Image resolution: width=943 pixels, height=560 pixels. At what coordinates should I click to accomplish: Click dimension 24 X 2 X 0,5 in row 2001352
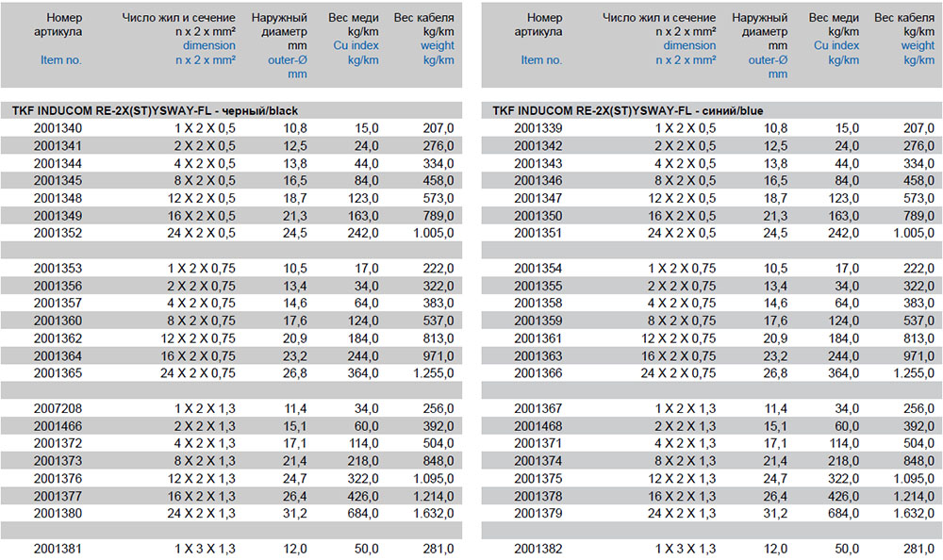pos(202,233)
